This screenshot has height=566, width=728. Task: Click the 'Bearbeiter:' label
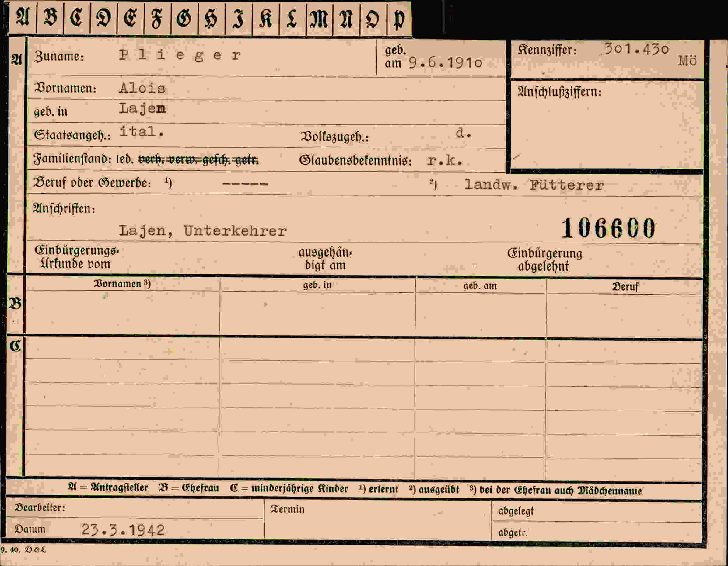[x=40, y=508]
